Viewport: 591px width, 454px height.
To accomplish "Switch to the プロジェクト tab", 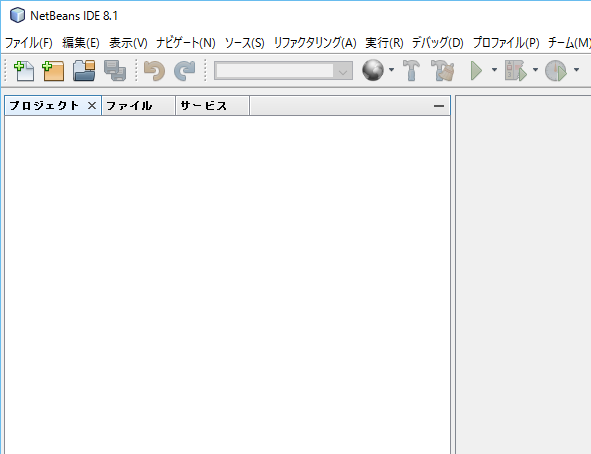I will pos(44,106).
